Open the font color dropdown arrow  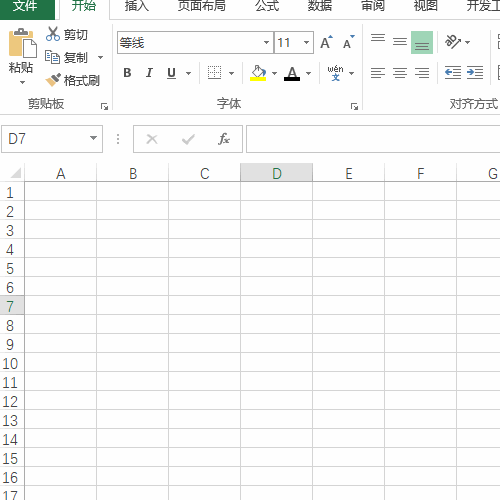coord(308,73)
